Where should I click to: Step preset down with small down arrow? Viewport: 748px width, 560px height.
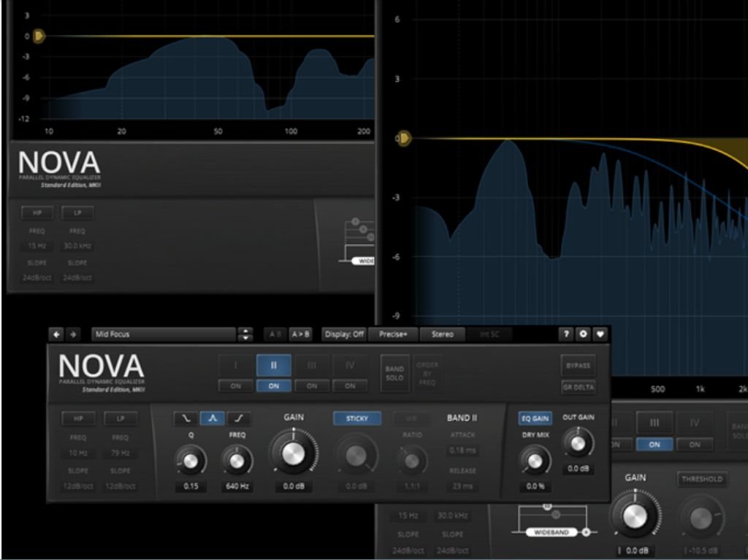(245, 338)
